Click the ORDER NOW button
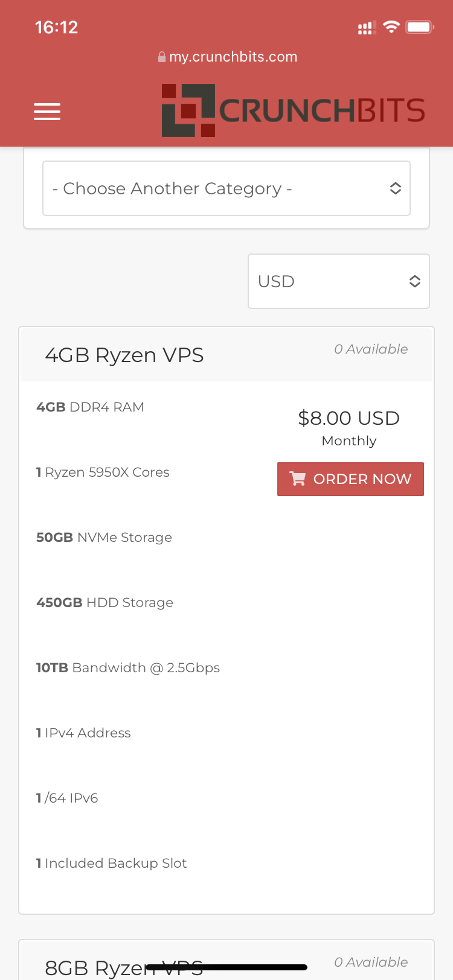This screenshot has width=453, height=980. [350, 479]
